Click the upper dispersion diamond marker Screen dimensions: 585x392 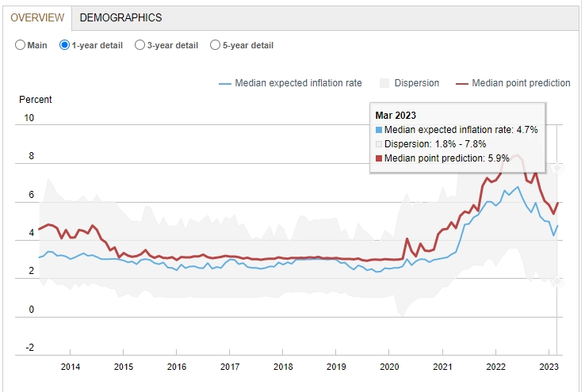(x=557, y=168)
